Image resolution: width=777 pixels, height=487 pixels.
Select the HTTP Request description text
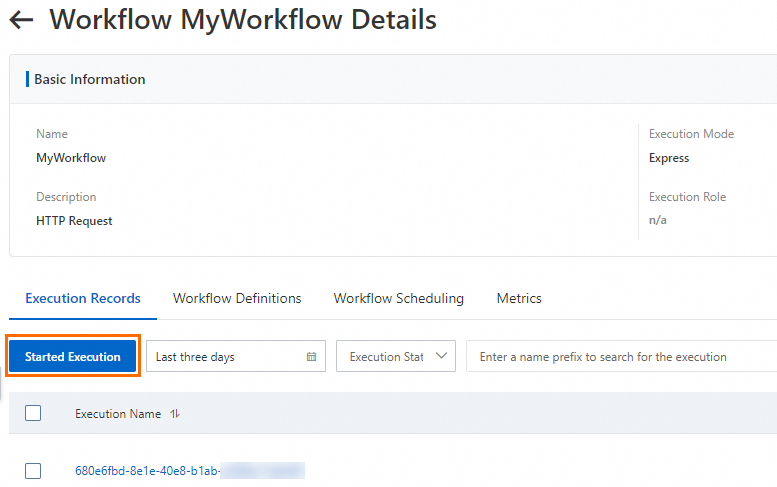click(74, 221)
